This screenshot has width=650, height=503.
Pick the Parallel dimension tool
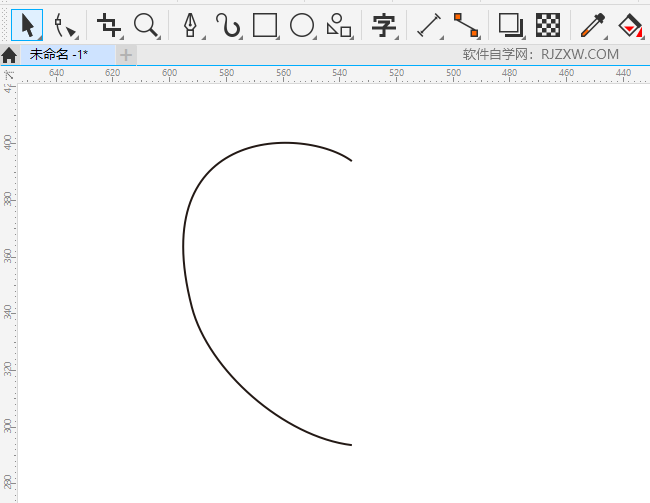click(429, 25)
